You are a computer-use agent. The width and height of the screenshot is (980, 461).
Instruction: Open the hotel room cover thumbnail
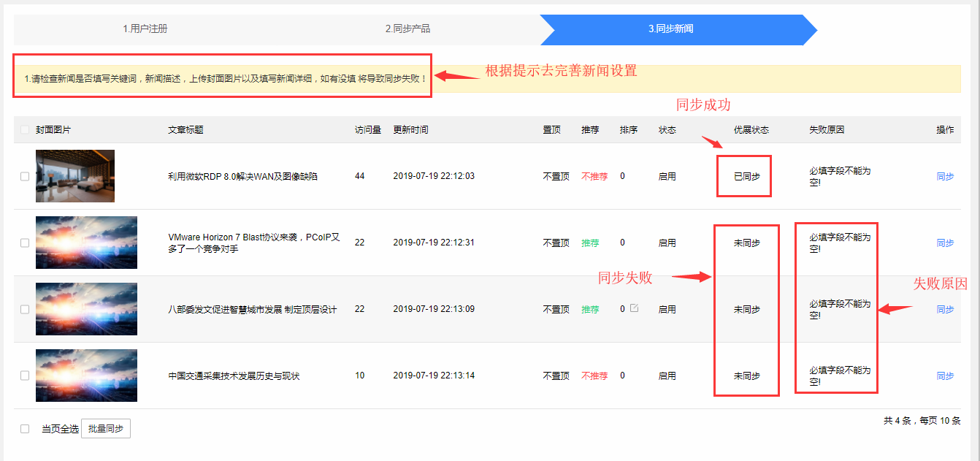pos(75,176)
